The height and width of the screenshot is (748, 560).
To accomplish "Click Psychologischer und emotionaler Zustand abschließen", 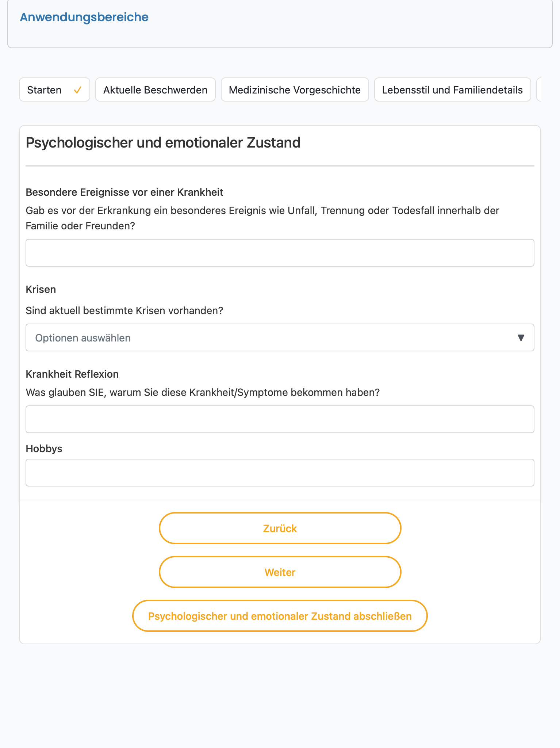I will pos(280,616).
